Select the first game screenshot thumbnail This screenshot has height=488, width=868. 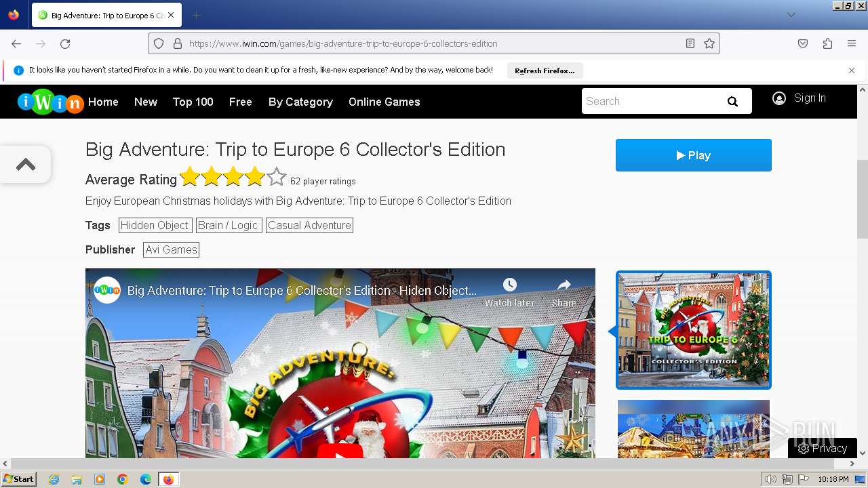[694, 330]
